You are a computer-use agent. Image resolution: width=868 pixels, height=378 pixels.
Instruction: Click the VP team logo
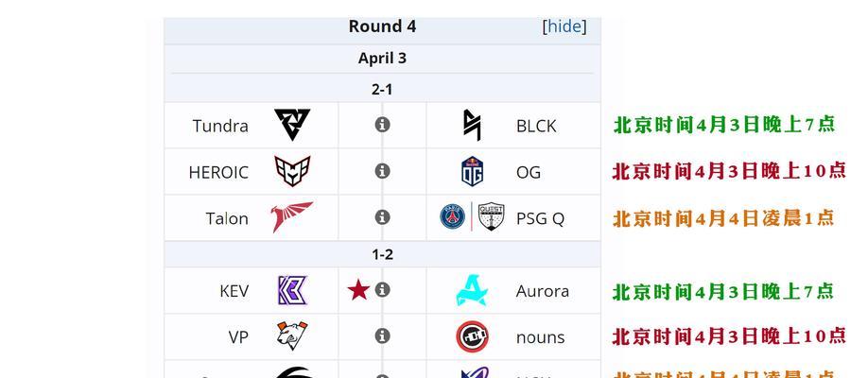tap(292, 335)
